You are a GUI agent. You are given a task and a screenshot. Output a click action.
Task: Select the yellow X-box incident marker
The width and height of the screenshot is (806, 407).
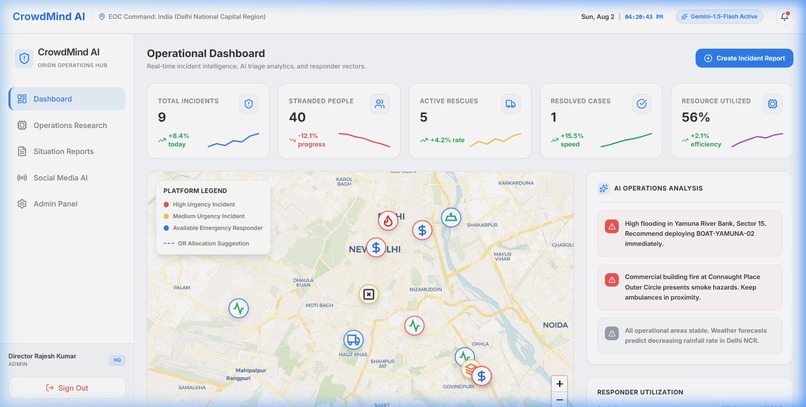[369, 294]
